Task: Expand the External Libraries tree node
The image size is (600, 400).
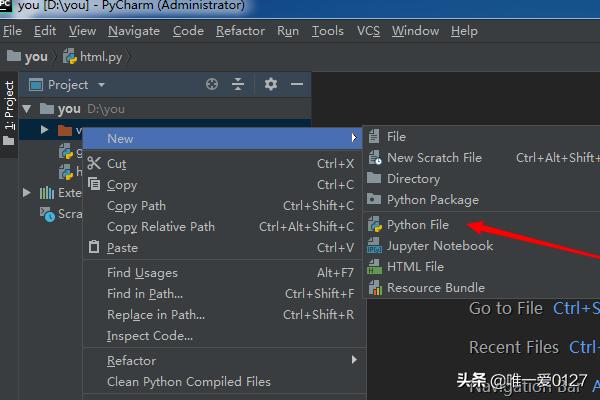Action: (25, 193)
